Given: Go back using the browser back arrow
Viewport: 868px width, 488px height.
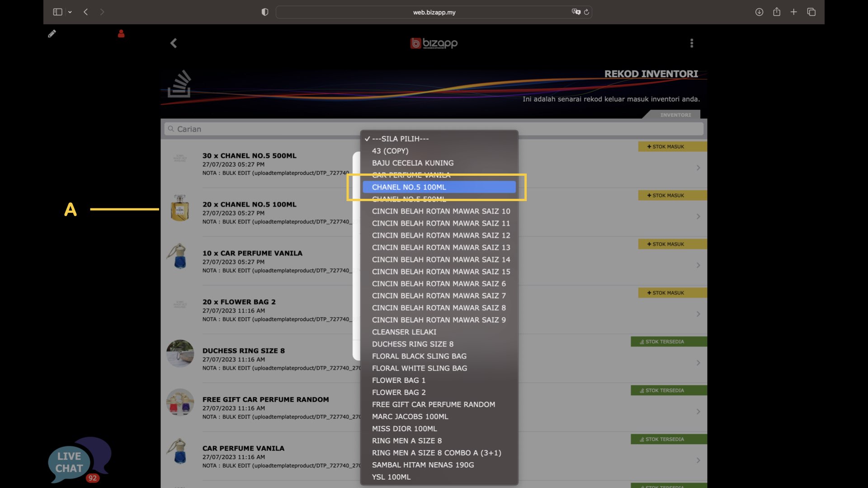Looking at the screenshot, I should pyautogui.click(x=85, y=12).
